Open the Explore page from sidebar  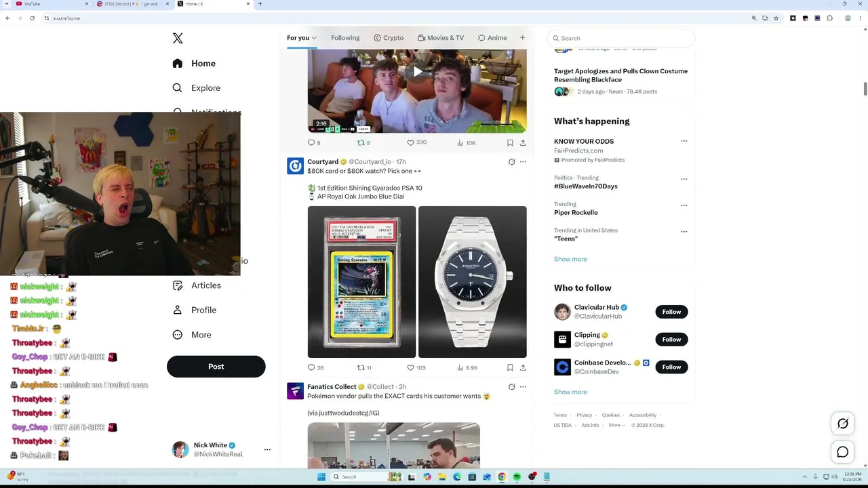(x=197, y=88)
